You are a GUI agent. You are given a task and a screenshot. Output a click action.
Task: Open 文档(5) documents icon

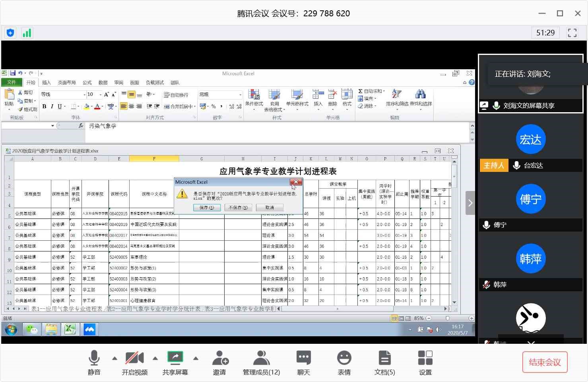tap(384, 358)
